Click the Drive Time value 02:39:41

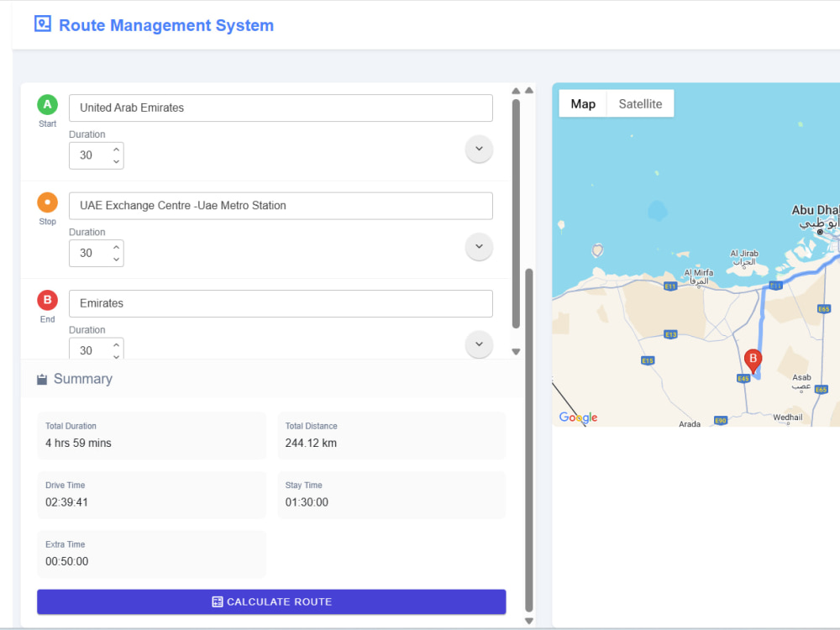pyautogui.click(x=66, y=502)
